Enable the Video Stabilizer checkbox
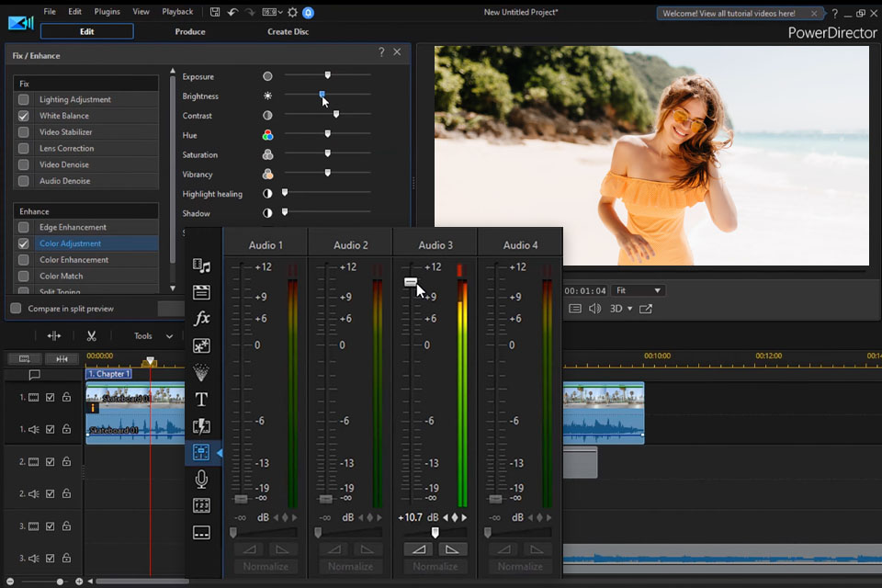This screenshot has height=588, width=882. click(23, 132)
